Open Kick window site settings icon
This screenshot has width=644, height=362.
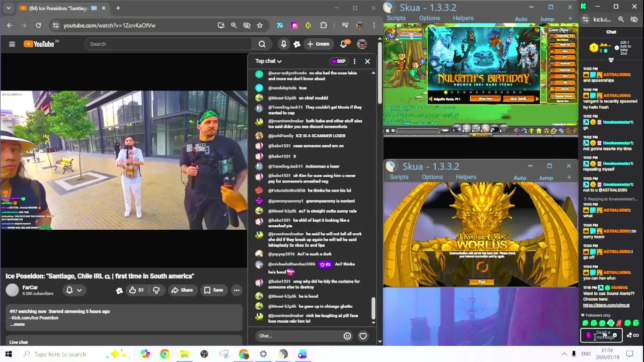click(586, 19)
